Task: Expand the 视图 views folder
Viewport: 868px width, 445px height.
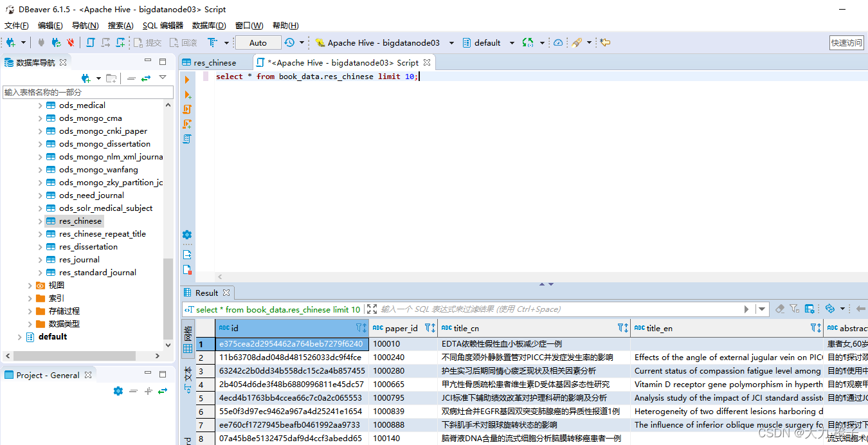Action: pos(30,286)
